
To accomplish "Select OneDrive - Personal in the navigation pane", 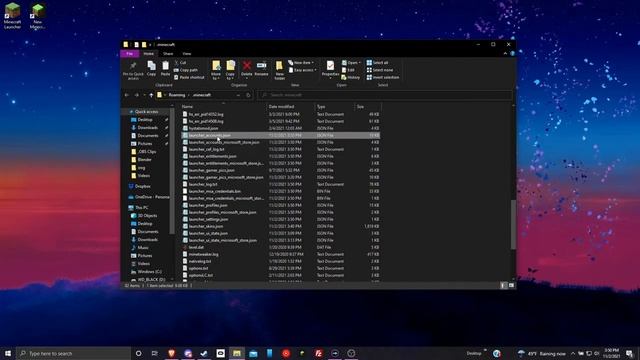I will [149, 197].
